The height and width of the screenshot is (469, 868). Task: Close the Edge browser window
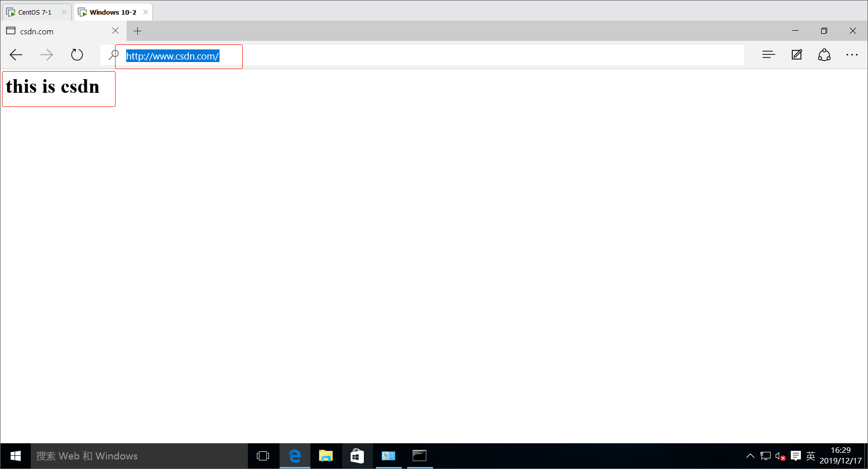[853, 31]
